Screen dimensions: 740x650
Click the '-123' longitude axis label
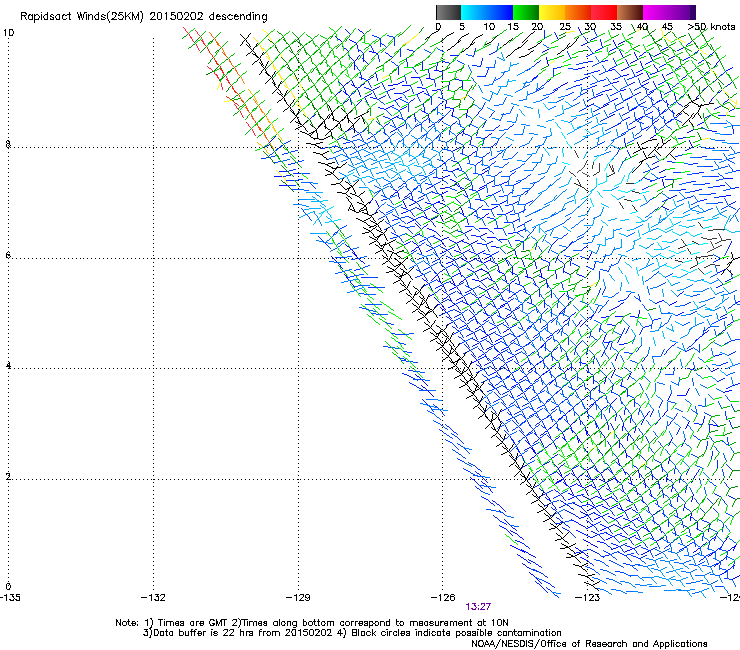pyautogui.click(x=588, y=598)
